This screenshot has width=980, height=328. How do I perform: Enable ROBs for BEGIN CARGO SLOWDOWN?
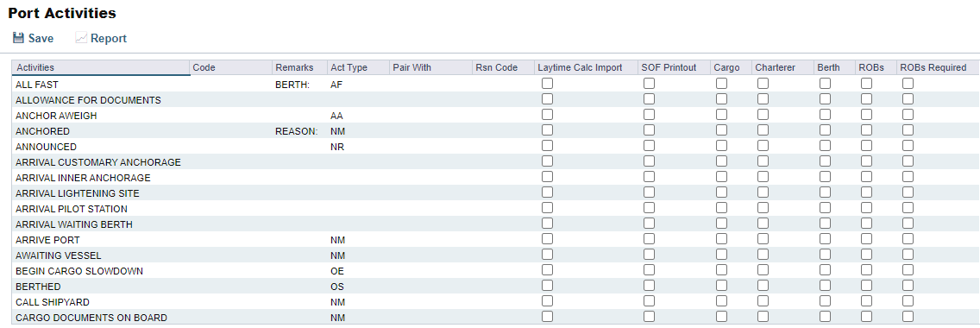866,270
